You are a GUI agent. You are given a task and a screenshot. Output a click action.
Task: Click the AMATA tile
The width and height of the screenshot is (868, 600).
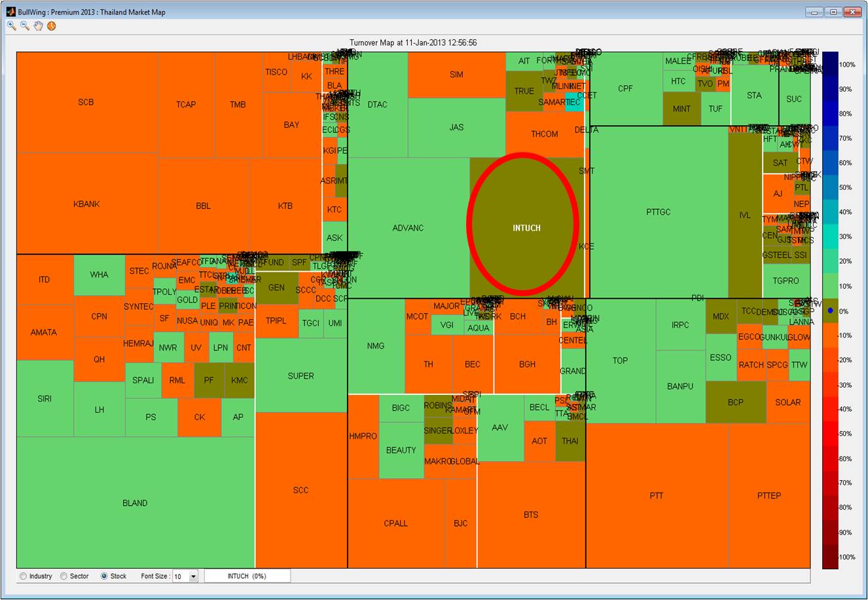click(44, 332)
